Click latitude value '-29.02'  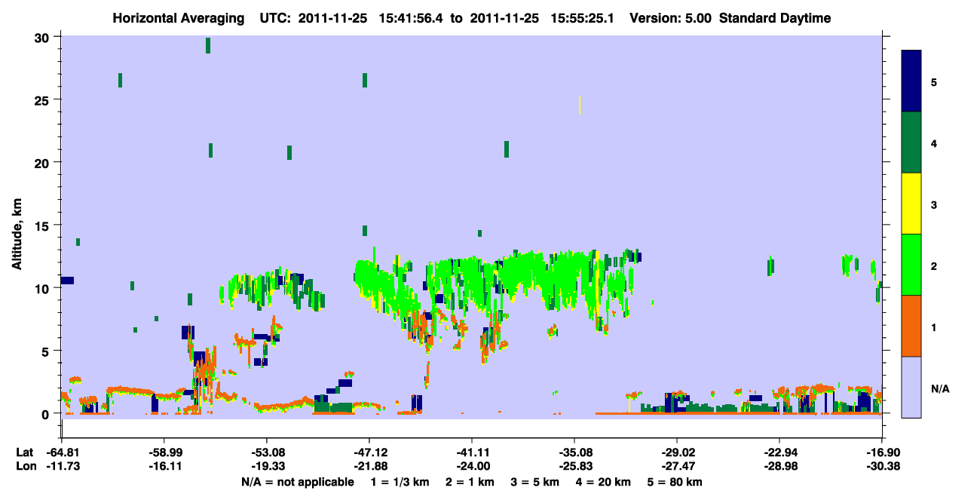677,452
